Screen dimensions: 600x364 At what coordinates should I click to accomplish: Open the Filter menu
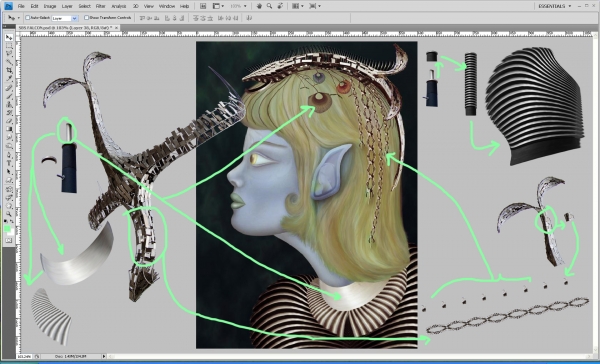coord(101,6)
